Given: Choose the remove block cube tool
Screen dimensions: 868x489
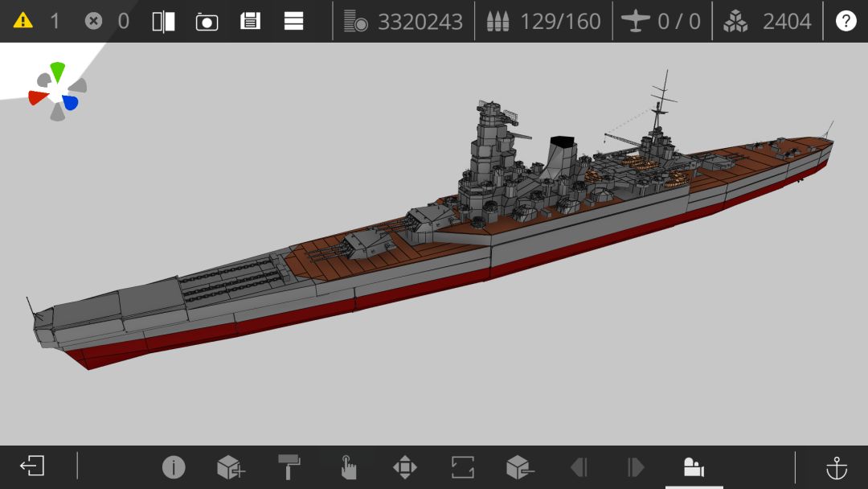Looking at the screenshot, I should 520,466.
